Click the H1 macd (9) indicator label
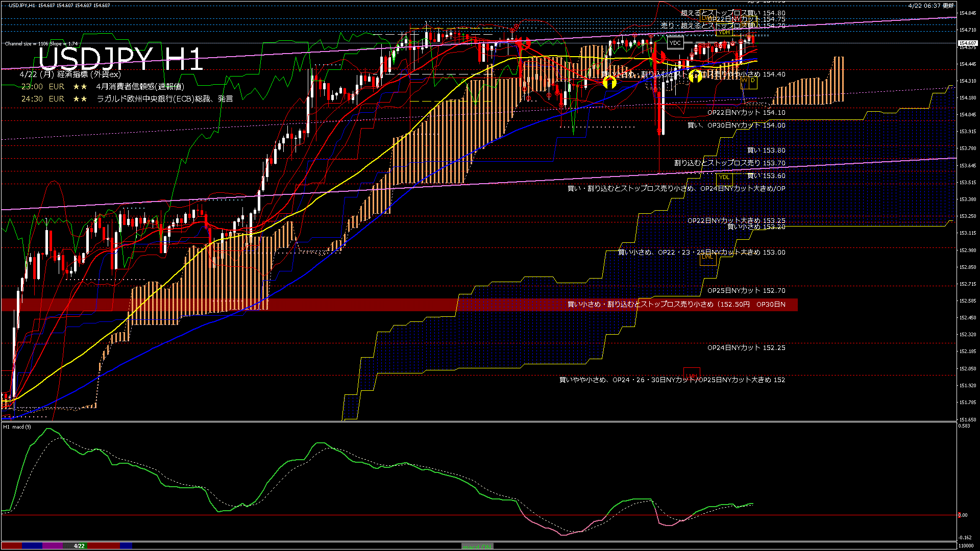The width and height of the screenshot is (980, 551). pyautogui.click(x=17, y=427)
